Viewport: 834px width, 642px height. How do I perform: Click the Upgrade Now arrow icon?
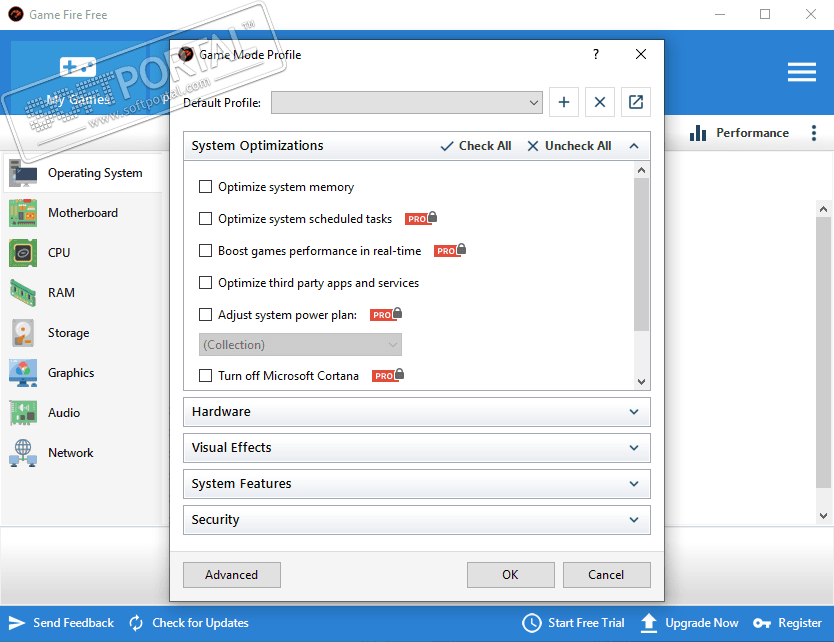point(648,623)
